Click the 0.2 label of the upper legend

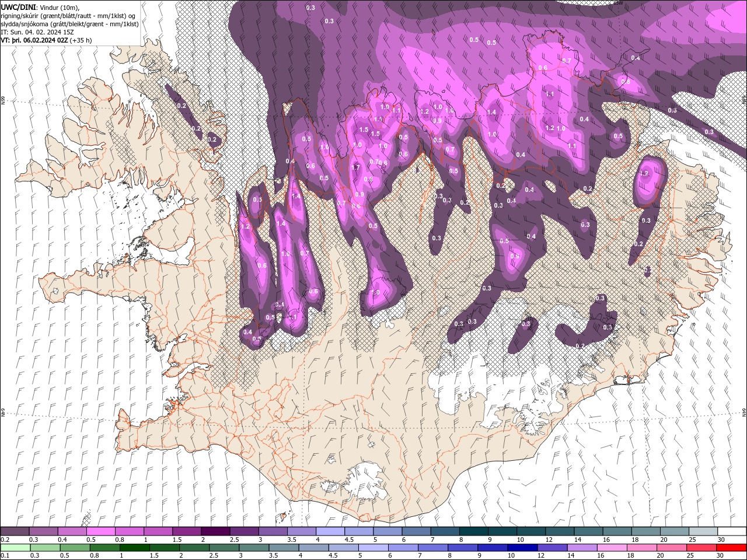[4, 540]
